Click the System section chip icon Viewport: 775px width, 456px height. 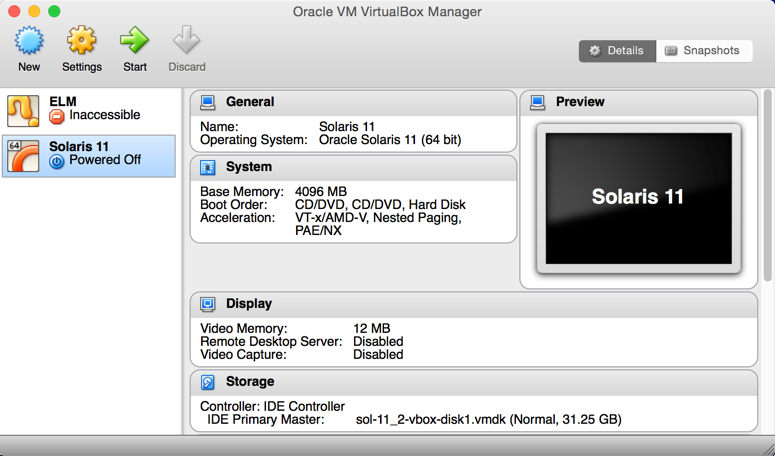208,167
